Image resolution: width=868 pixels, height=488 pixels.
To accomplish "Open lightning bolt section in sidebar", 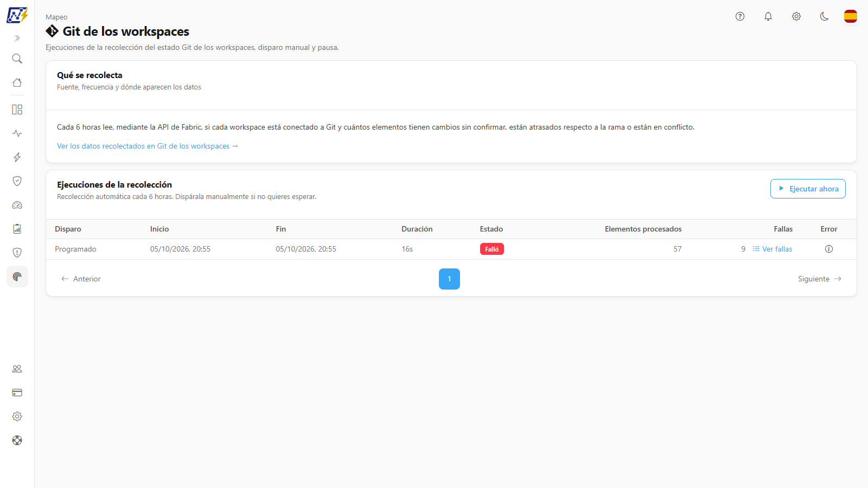I will pos(17,157).
